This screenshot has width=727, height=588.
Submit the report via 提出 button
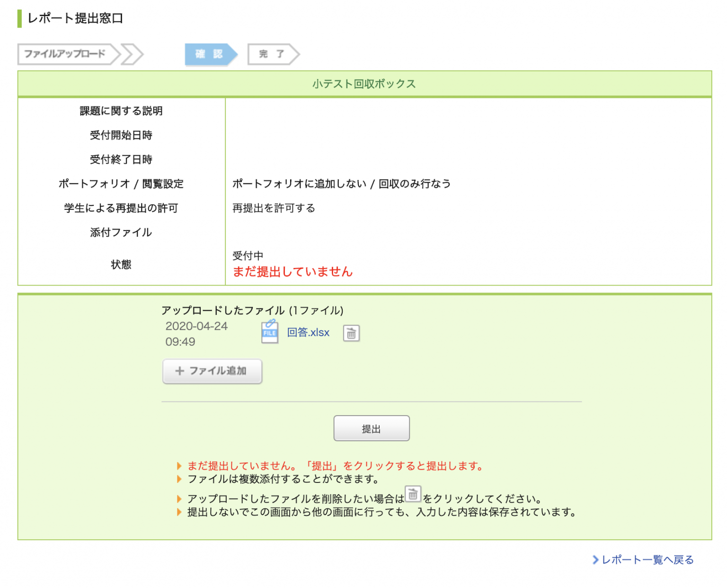[x=372, y=428]
